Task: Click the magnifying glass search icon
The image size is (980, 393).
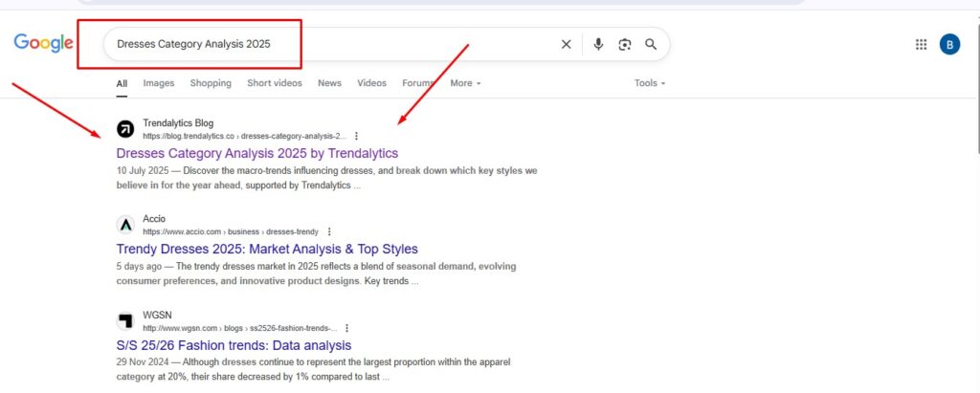Action: pyautogui.click(x=651, y=44)
